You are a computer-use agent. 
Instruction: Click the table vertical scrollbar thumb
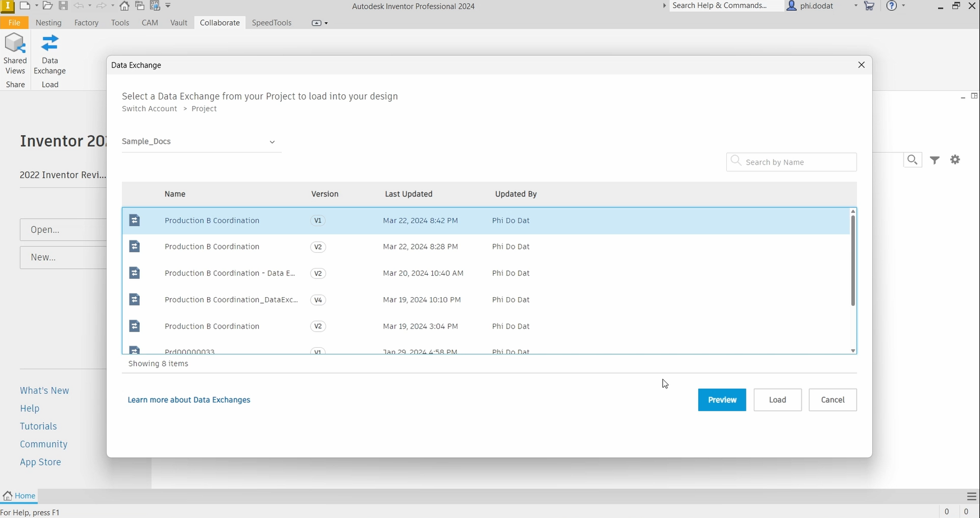[x=853, y=261]
